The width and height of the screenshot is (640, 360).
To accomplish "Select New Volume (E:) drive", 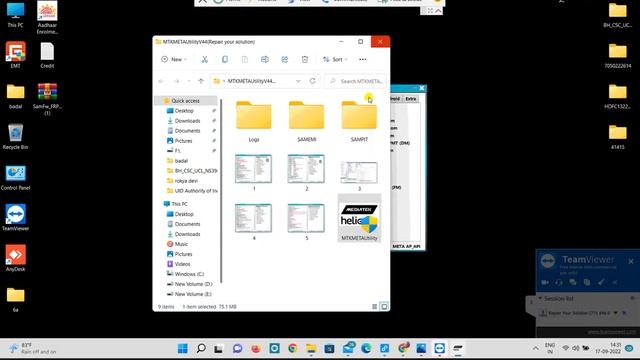I will 193,294.
